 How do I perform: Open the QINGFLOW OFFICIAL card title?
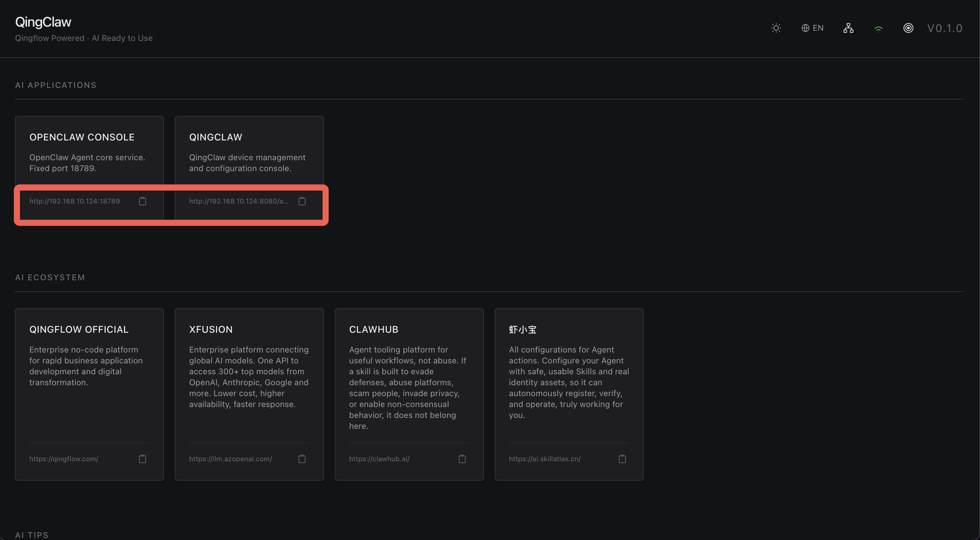(x=79, y=329)
